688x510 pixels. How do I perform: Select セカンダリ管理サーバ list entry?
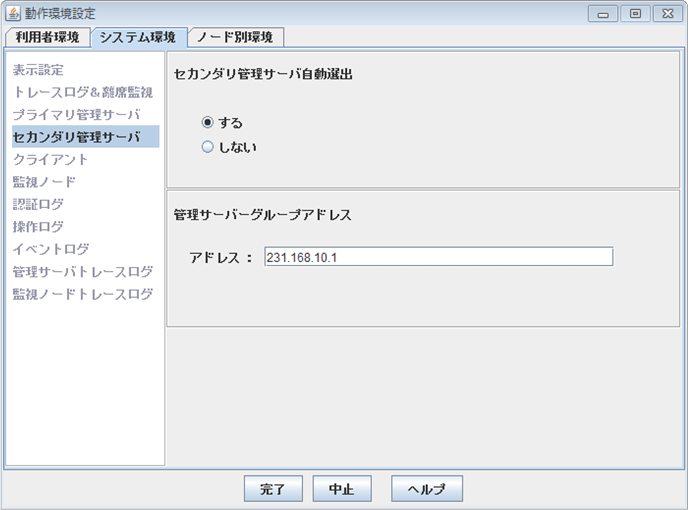86,136
